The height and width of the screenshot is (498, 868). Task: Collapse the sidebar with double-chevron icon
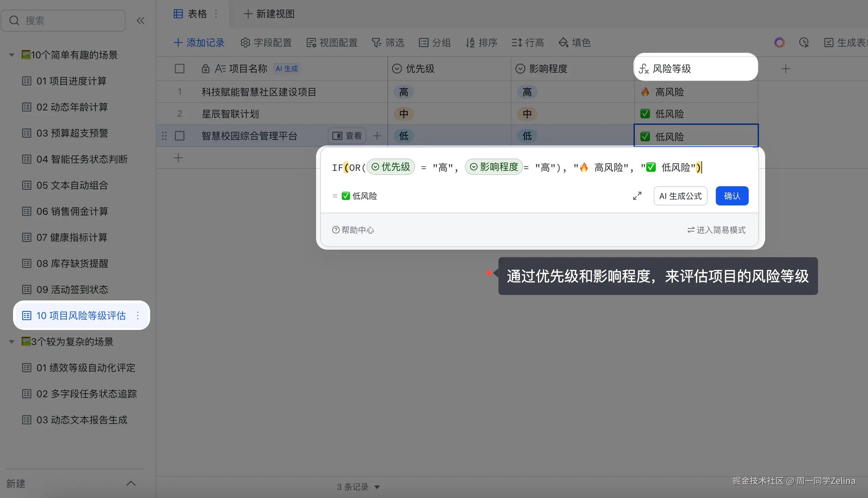(x=141, y=21)
